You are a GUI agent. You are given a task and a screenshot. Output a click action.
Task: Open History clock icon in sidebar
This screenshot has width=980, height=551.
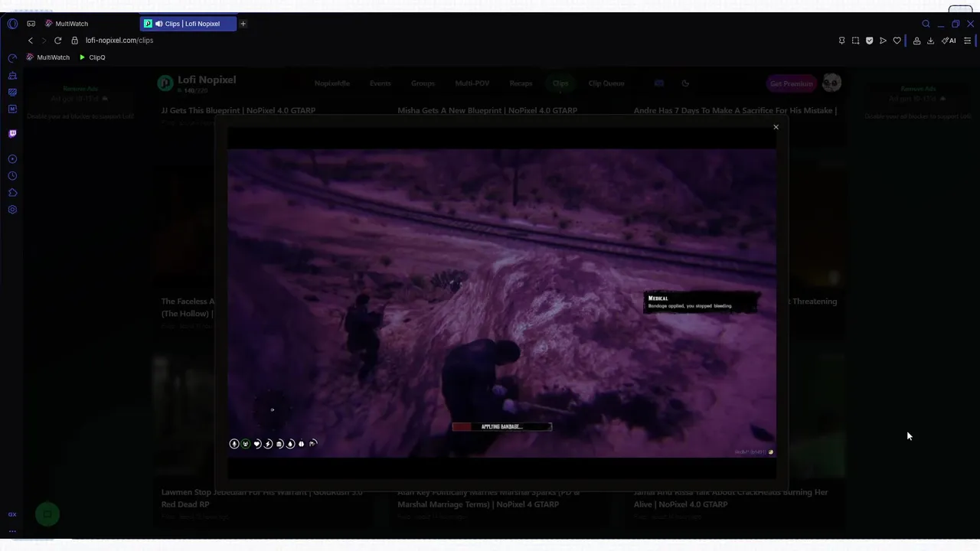[x=12, y=176]
